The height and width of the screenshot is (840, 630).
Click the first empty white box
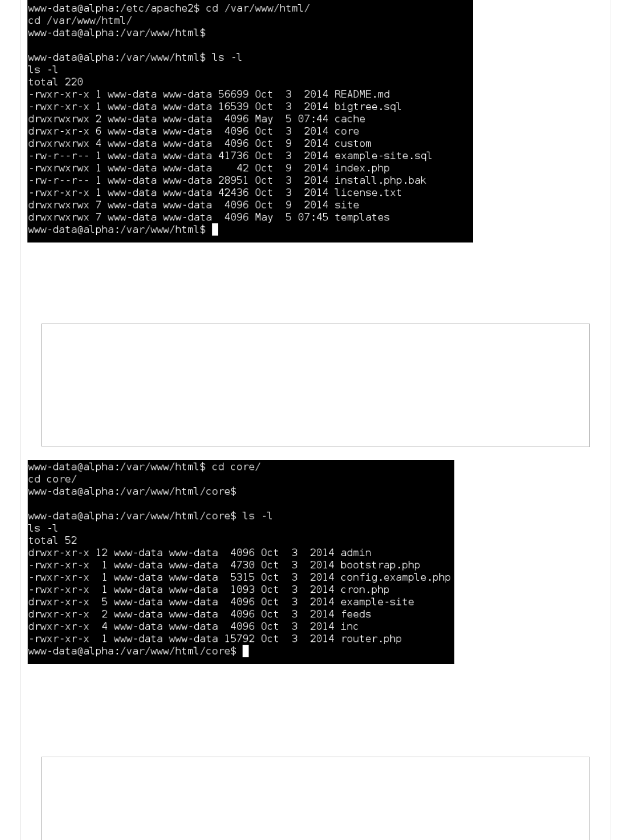tap(315, 385)
